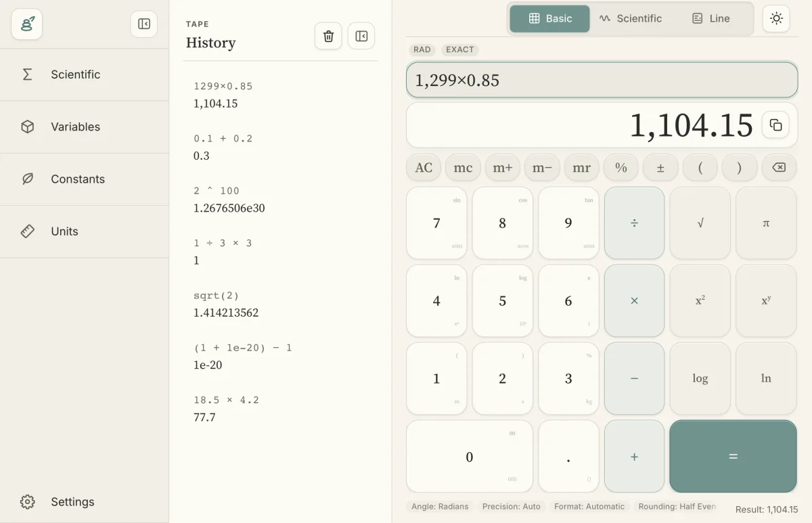This screenshot has width=812, height=523.
Task: Click the app logo icon
Action: click(27, 24)
